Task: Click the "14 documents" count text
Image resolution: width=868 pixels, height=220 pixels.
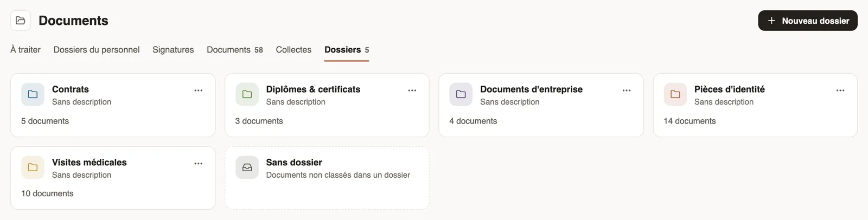Action: [690, 121]
